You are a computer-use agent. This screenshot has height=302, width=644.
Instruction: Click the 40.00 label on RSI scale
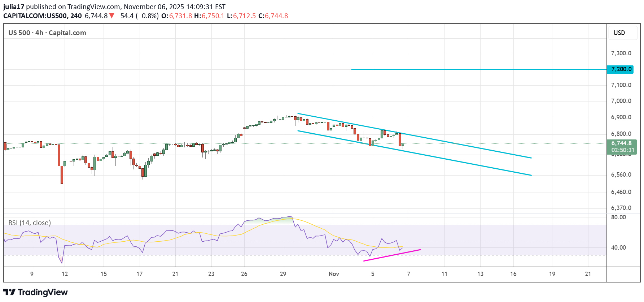pyautogui.click(x=618, y=248)
